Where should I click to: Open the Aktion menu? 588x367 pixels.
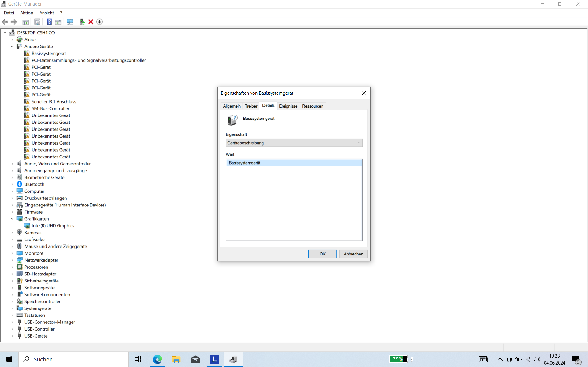27,13
